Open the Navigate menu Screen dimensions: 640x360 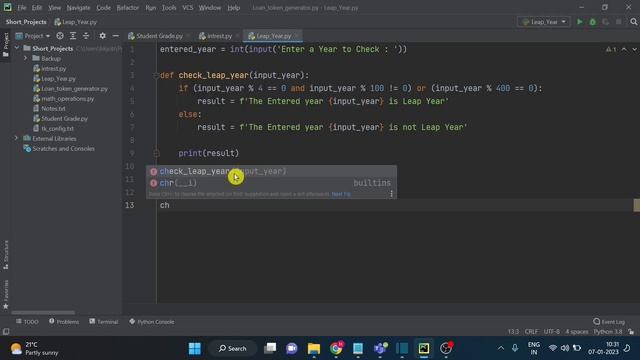[78, 7]
